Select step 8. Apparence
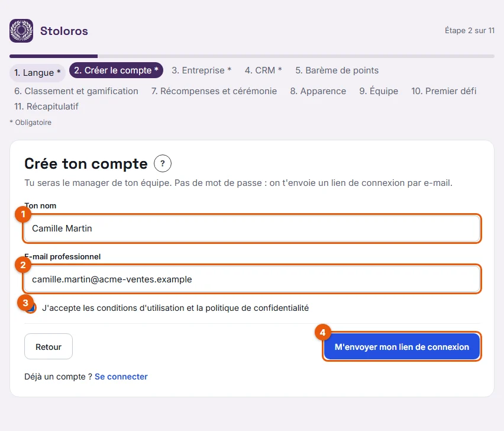The width and height of the screenshot is (504, 431). (318, 91)
